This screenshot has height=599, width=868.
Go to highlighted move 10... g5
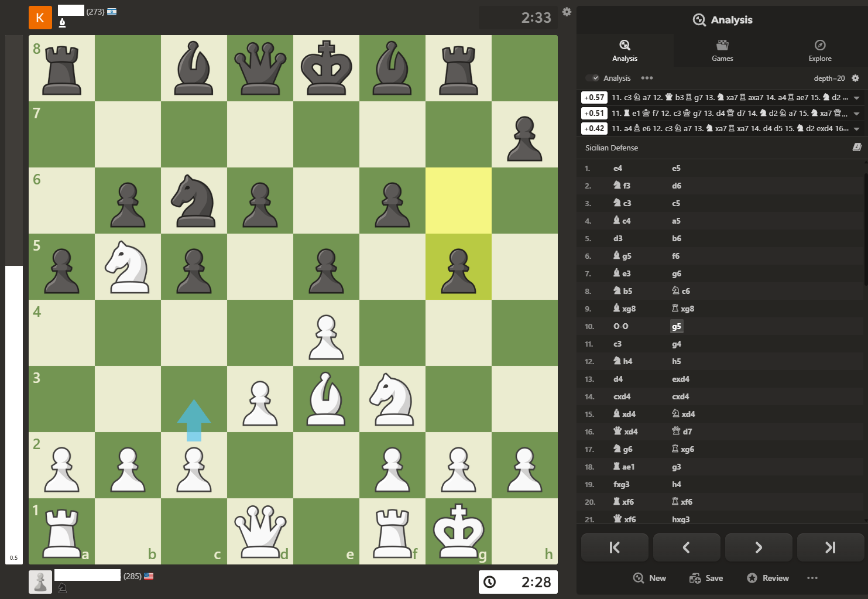[677, 327]
